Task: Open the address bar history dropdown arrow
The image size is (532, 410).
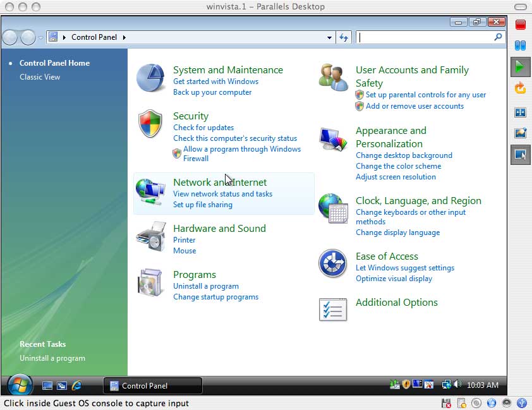Action: (x=329, y=37)
